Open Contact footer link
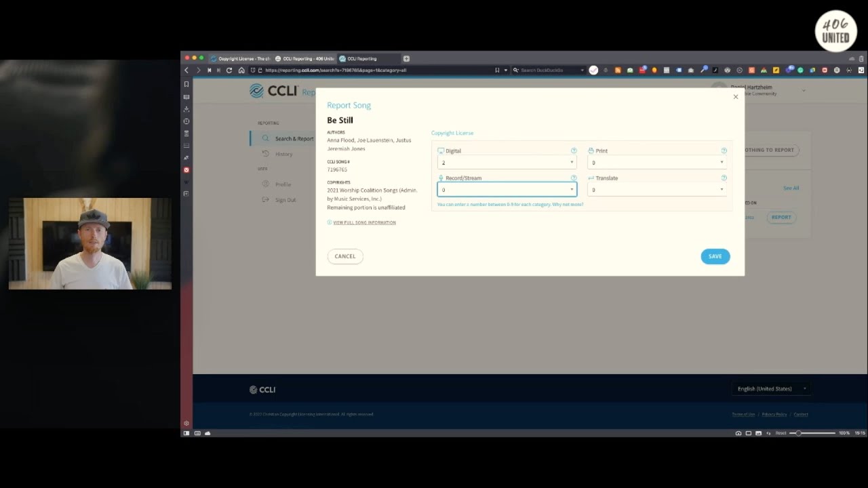This screenshot has height=488, width=868. (x=801, y=414)
